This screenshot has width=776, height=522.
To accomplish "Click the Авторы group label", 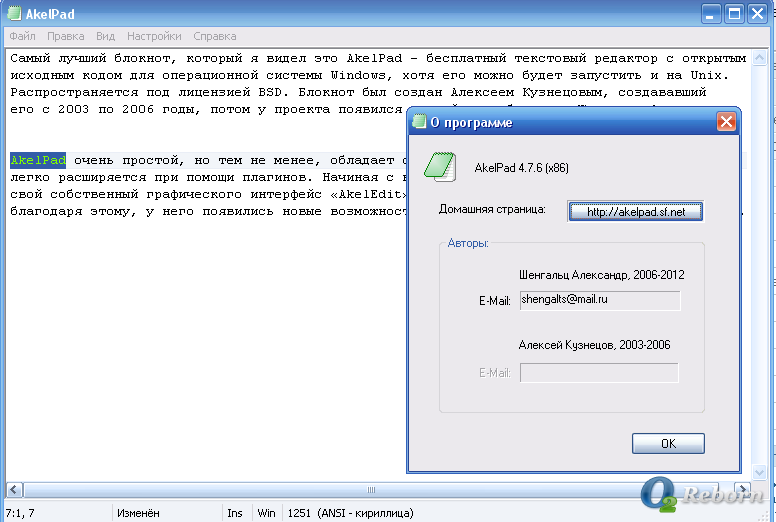I will (x=468, y=243).
